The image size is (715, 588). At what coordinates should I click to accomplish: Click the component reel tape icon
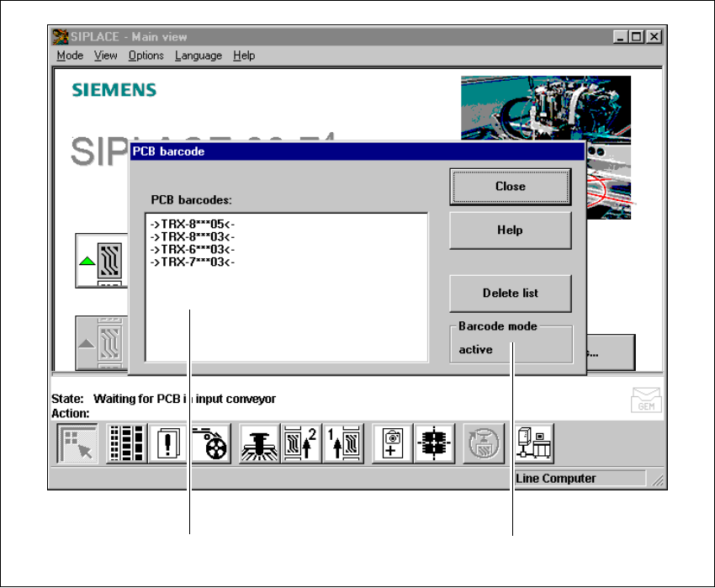click(211, 443)
